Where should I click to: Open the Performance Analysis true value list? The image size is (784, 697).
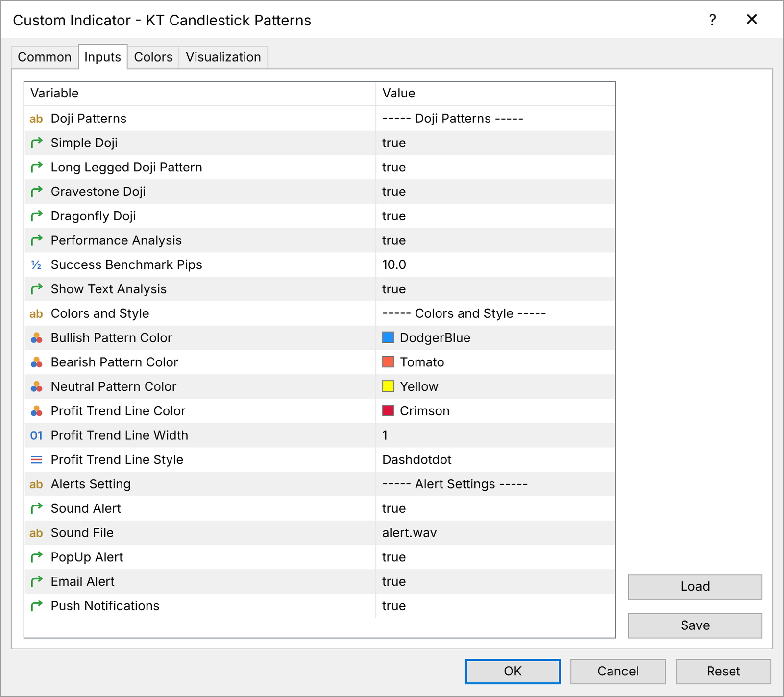click(x=495, y=240)
